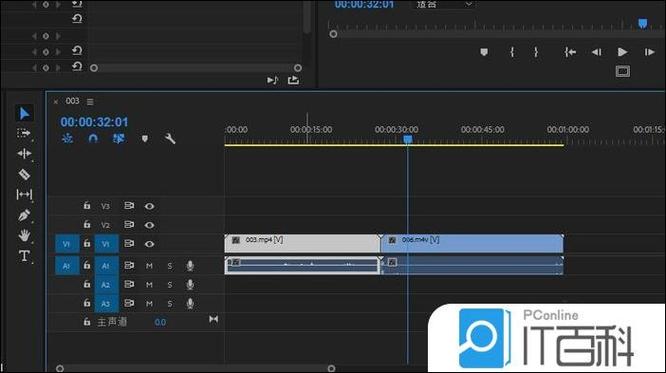
Task: Enable voice-over record on A1
Action: point(190,266)
